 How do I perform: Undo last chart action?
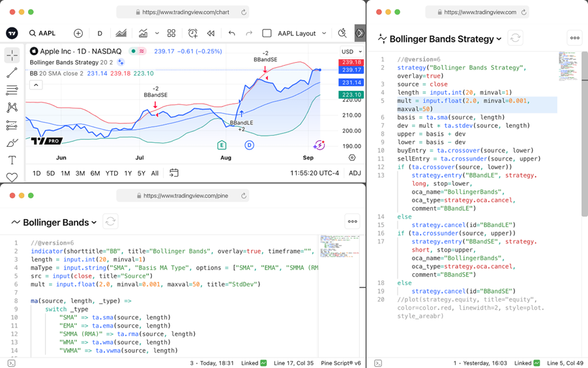click(232, 33)
